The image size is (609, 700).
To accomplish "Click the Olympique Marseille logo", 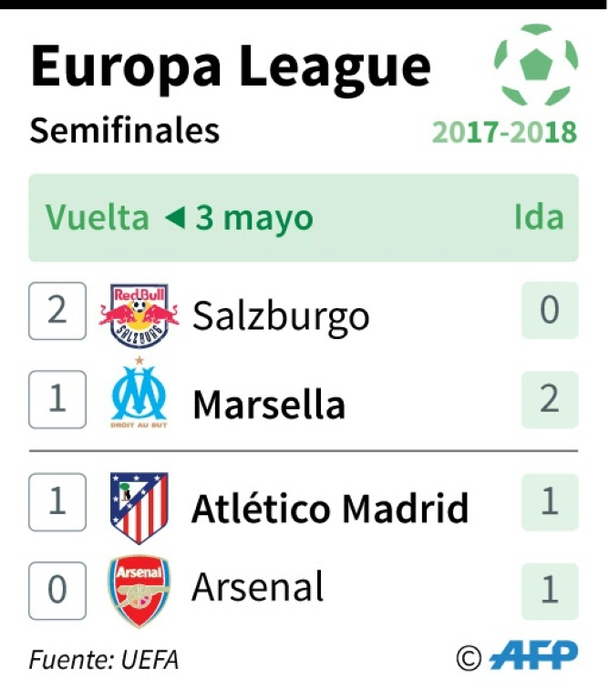I will (x=139, y=393).
